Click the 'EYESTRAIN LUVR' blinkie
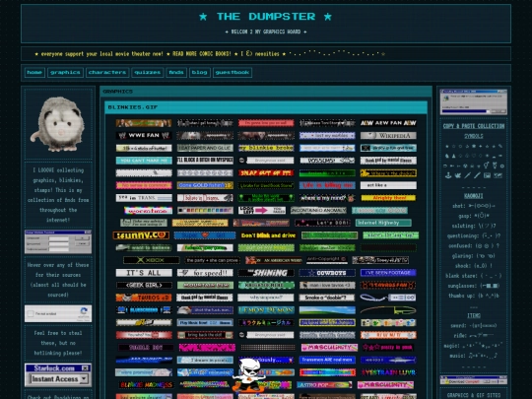Viewport: 532px width, 399px height. pos(388,372)
